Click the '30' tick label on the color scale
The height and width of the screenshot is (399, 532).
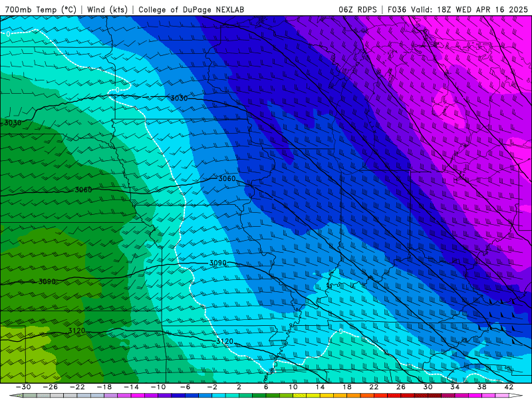pyautogui.click(x=428, y=387)
